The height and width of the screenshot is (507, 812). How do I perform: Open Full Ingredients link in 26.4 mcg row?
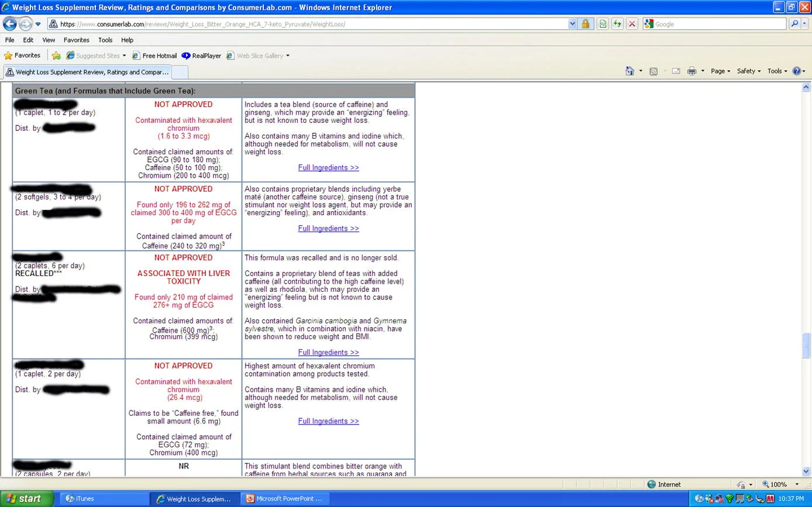tap(328, 421)
